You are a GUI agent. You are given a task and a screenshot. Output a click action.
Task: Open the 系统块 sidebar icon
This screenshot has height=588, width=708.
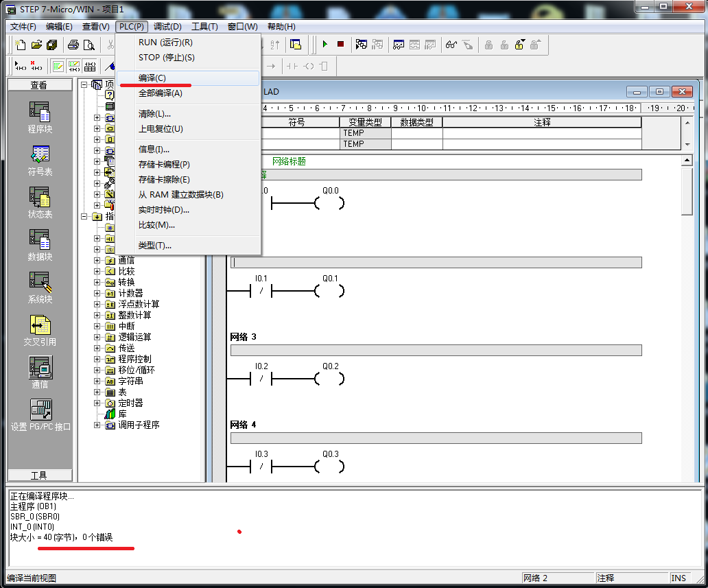coord(40,287)
